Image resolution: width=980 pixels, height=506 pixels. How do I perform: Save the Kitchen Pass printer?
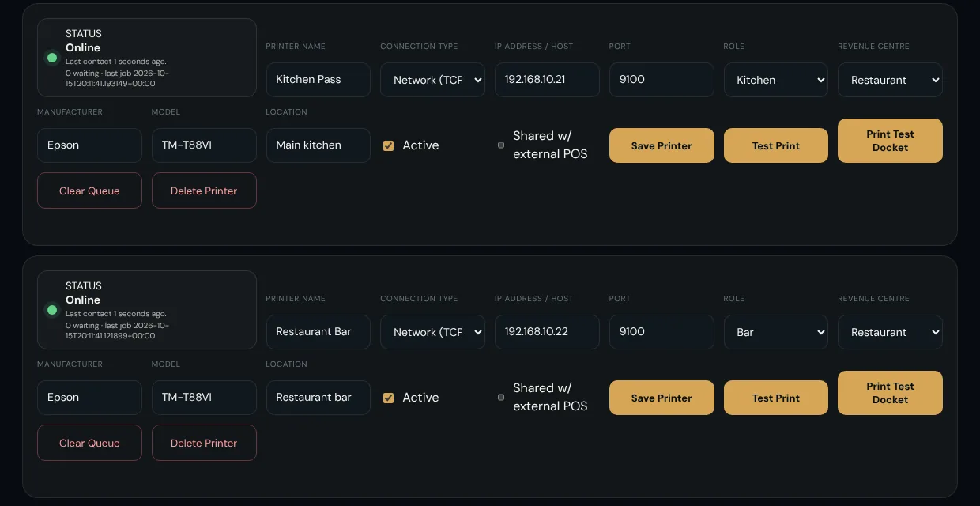661,145
